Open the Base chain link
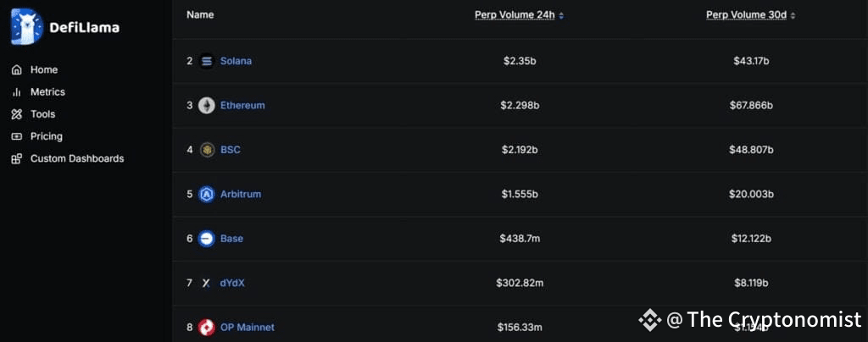 [x=231, y=239]
